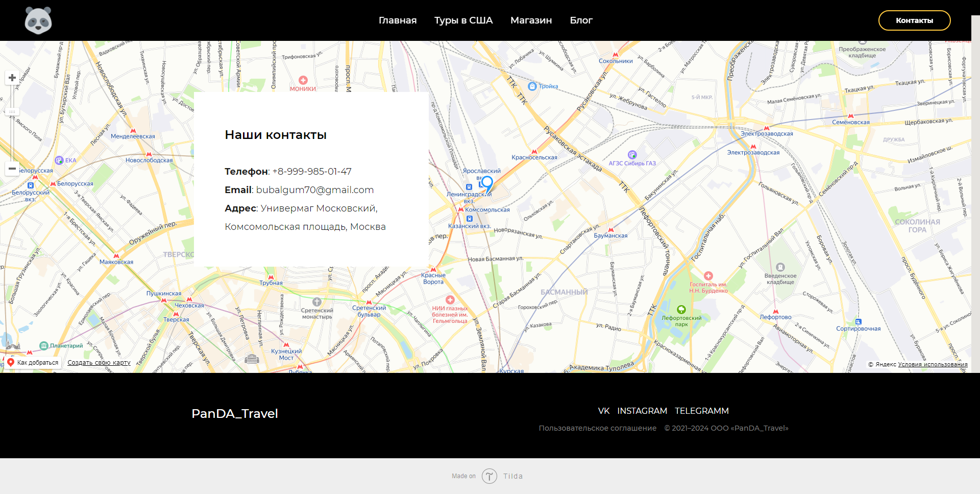Click the АГЗС Сибирь ГАЗ icon
The width and height of the screenshot is (980, 494).
pos(632,155)
